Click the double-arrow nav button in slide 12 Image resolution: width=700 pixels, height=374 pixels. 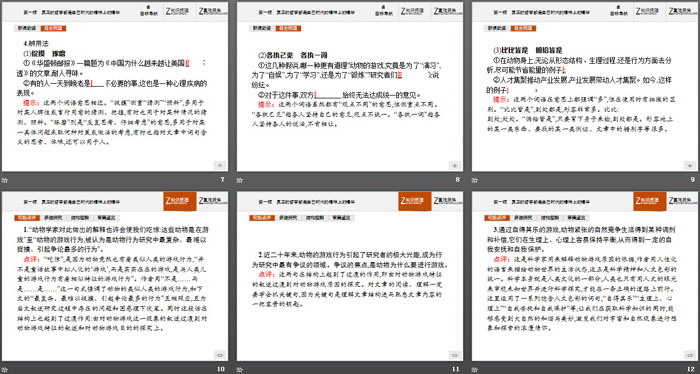click(x=690, y=355)
